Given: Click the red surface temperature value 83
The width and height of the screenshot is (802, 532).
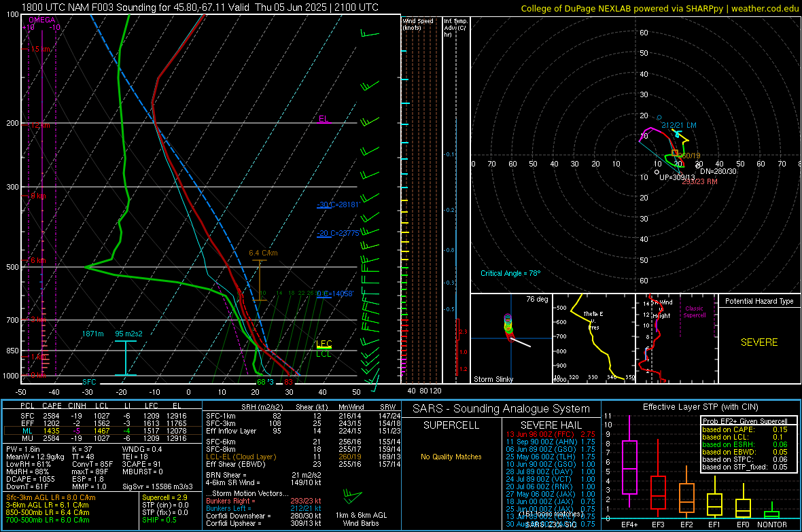Looking at the screenshot, I should point(288,382).
